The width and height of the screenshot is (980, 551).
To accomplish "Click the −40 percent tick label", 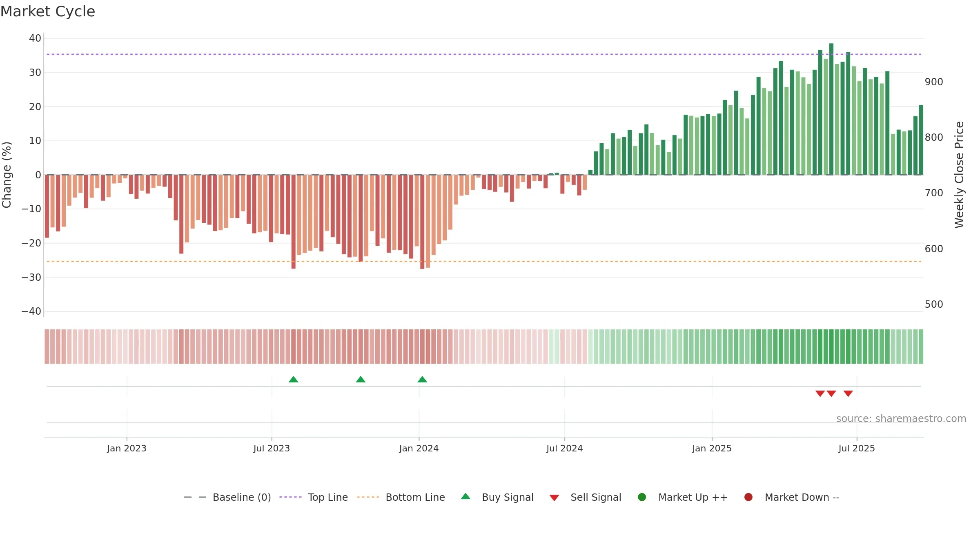I will coord(31,311).
